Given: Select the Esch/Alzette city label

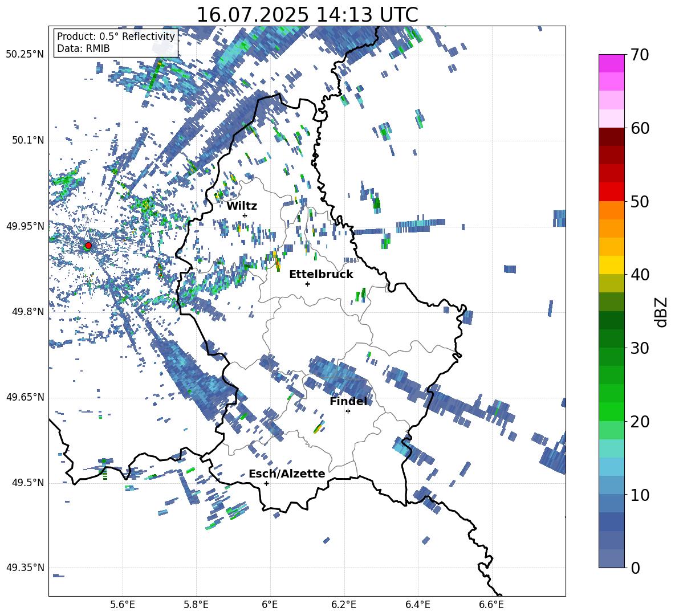Looking at the screenshot, I should point(287,474).
